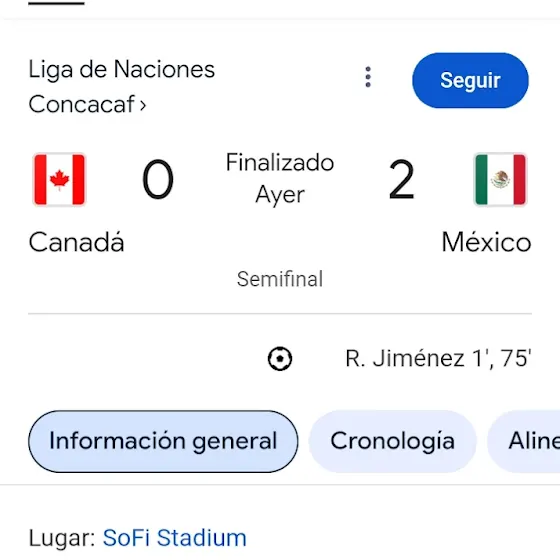Click the Semifinal stage label
Screen dimensions: 560x560
[280, 279]
